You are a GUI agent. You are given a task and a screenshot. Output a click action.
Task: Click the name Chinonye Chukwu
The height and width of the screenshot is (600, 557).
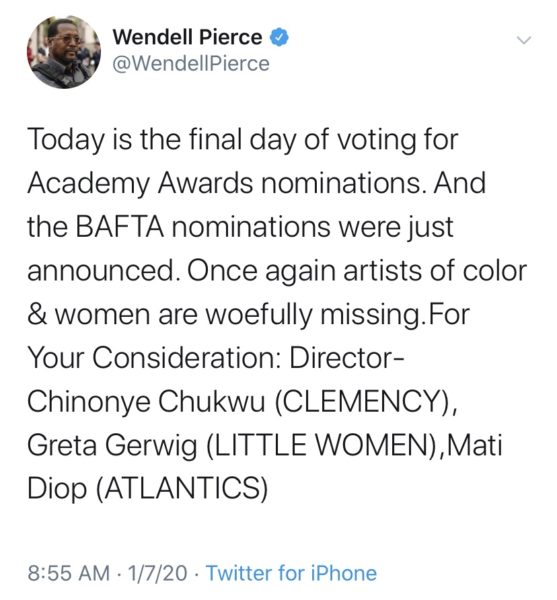pyautogui.click(x=146, y=402)
